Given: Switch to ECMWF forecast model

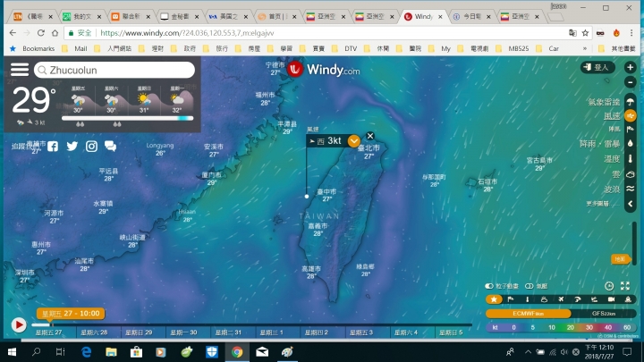Looking at the screenshot, I should (x=529, y=314).
